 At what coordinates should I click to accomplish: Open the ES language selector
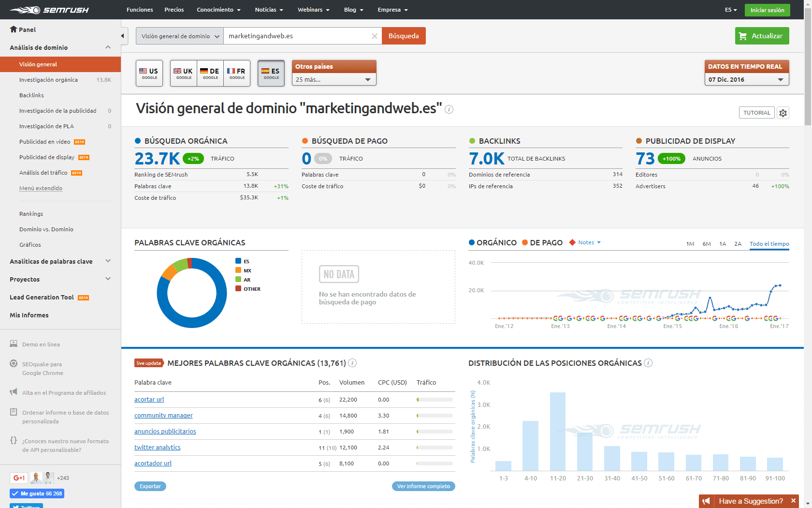[x=731, y=10]
